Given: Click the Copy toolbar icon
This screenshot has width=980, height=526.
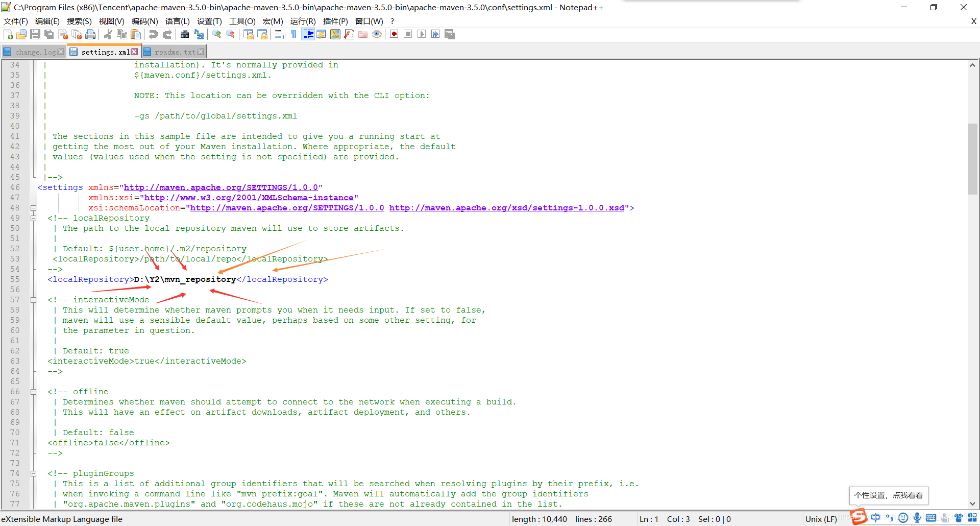Looking at the screenshot, I should (121, 34).
